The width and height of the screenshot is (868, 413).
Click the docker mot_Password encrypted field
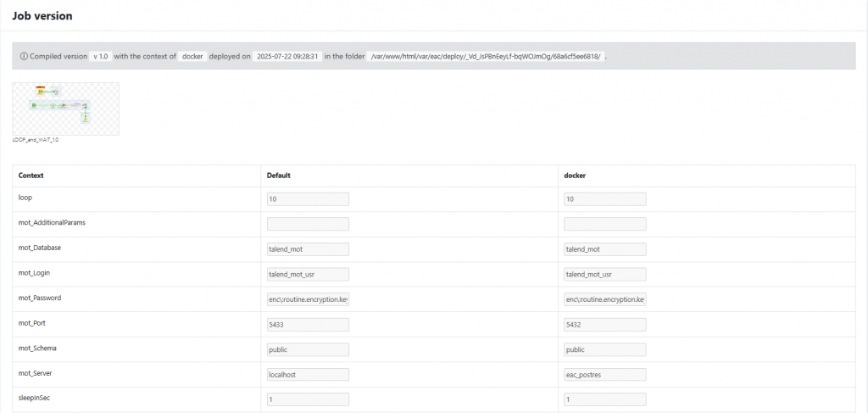point(604,299)
